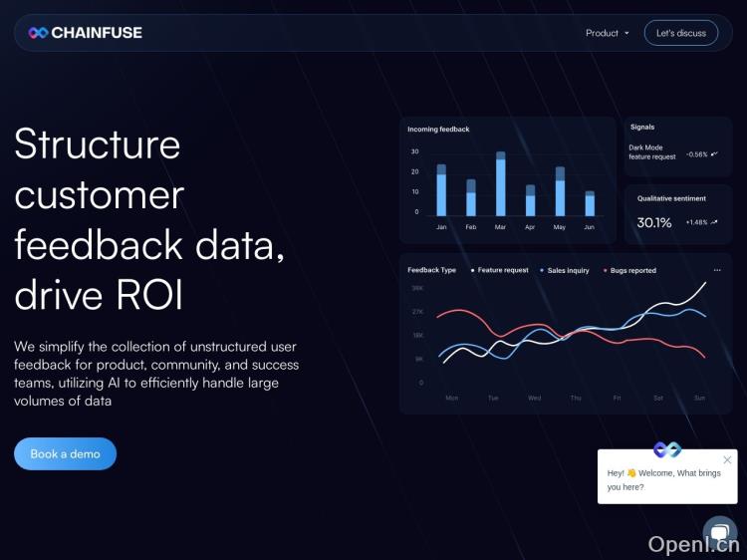Toggle the Feature request legend item
This screenshot has height=560, width=747.
click(x=500, y=270)
